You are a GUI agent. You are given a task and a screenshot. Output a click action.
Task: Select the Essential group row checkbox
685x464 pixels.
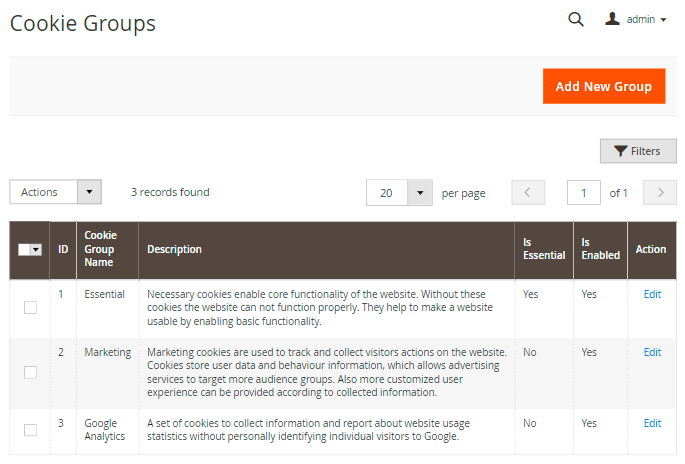pyautogui.click(x=30, y=308)
